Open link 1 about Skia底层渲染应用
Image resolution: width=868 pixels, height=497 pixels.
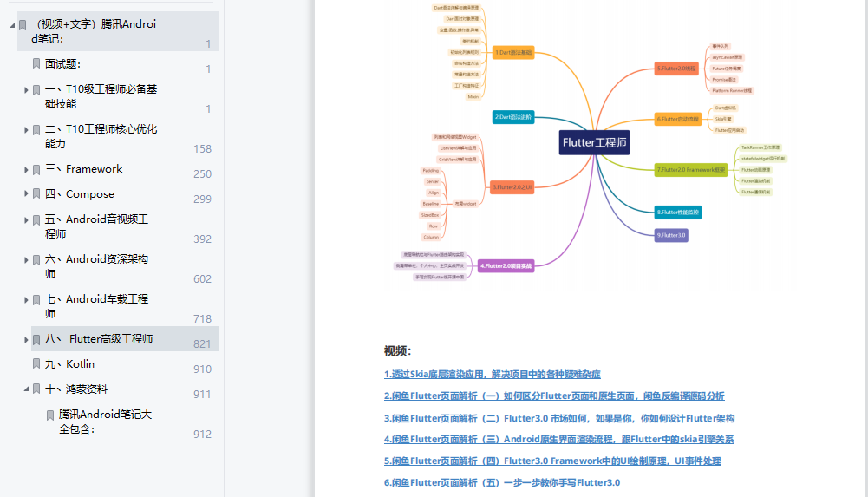(493, 374)
